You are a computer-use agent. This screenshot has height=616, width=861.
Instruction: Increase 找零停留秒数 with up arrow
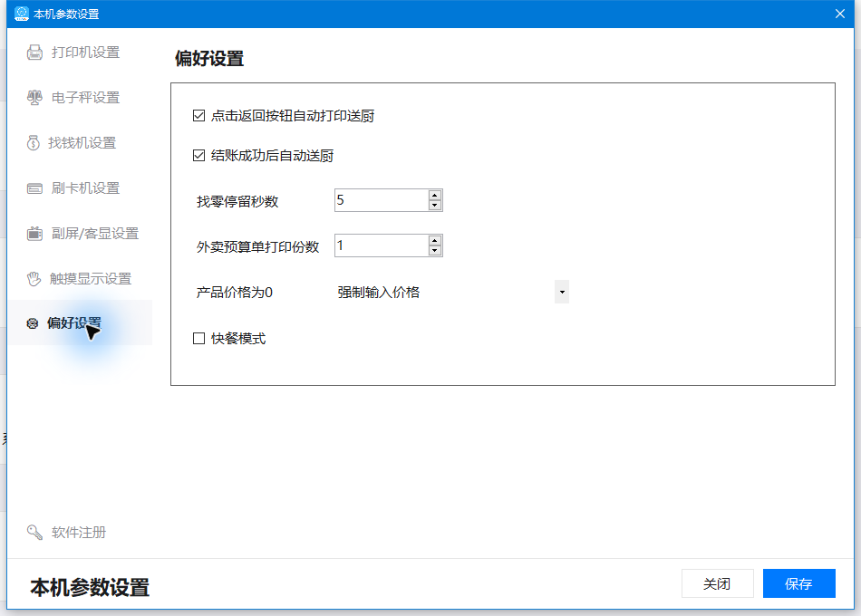pos(435,196)
